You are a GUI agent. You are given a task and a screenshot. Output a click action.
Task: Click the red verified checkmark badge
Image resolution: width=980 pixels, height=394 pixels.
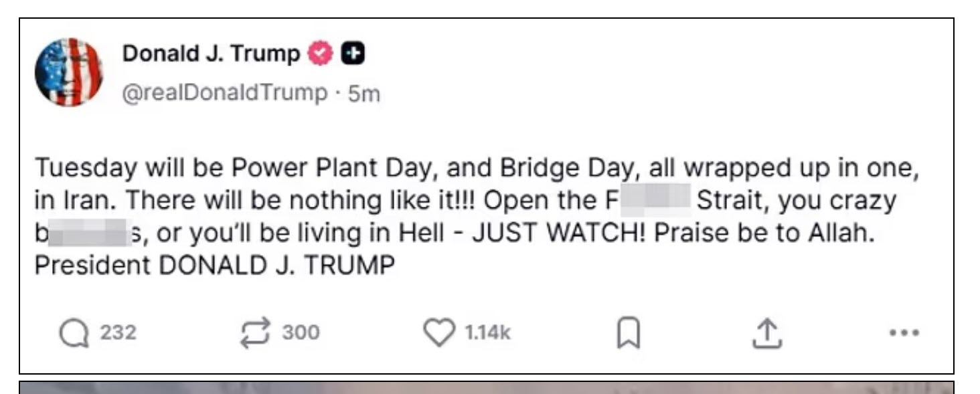[321, 54]
